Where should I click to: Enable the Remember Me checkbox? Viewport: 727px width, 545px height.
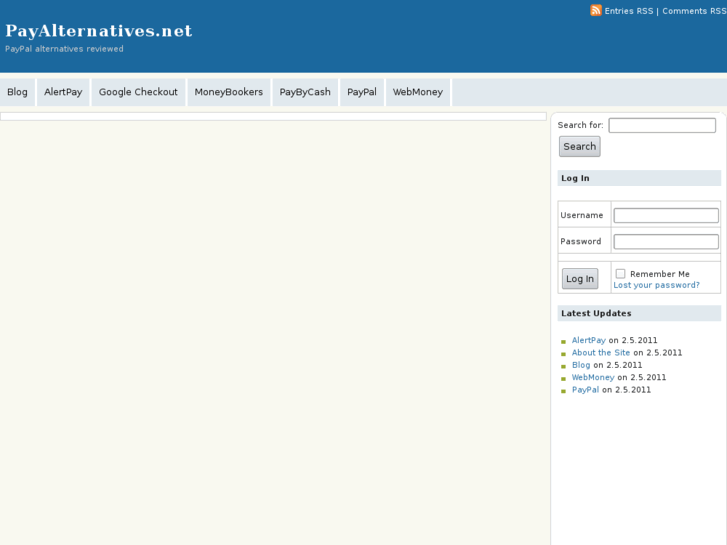click(620, 274)
